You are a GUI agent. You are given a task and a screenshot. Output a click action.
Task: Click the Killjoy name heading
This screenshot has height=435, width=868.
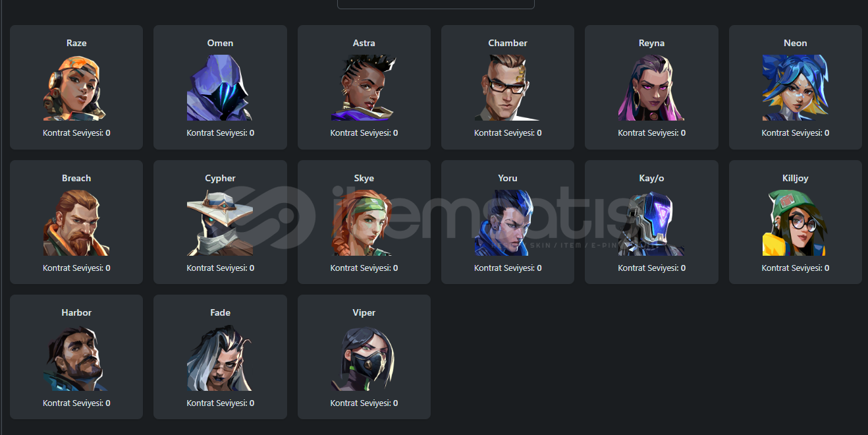click(x=795, y=179)
